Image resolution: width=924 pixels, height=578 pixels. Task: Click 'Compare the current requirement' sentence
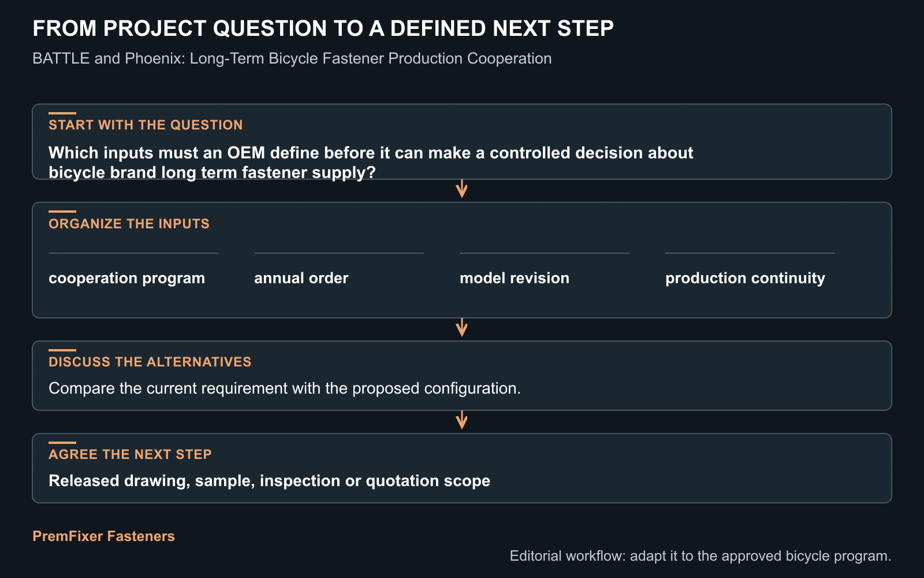pyautogui.click(x=285, y=388)
